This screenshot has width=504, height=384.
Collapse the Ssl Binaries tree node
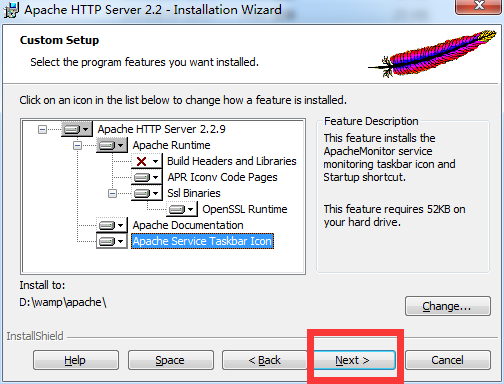tap(112, 193)
